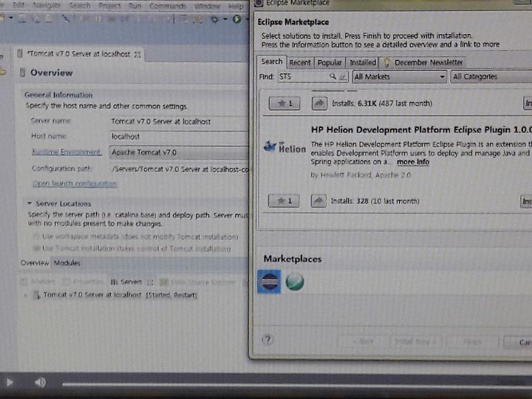Switch to the Modules tab of server editor

pos(66,263)
